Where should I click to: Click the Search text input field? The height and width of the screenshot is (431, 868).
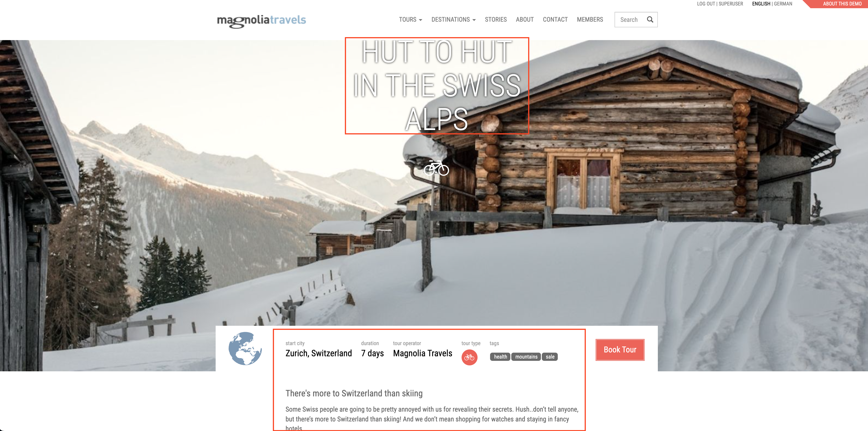click(631, 19)
